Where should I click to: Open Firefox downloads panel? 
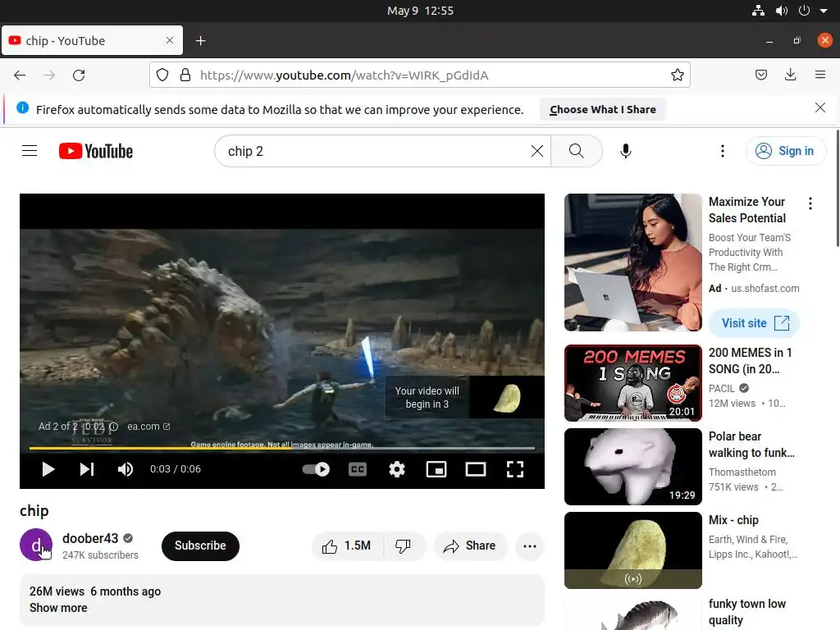click(790, 75)
